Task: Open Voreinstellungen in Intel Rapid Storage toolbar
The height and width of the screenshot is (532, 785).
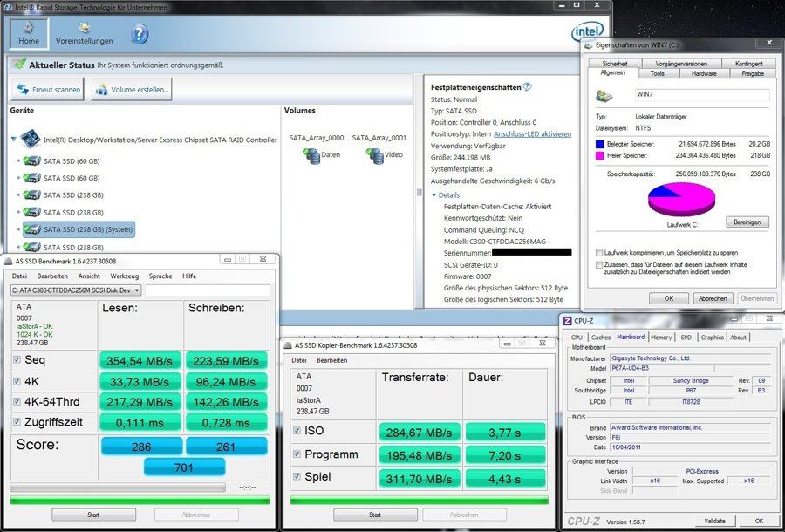Action: click(84, 33)
